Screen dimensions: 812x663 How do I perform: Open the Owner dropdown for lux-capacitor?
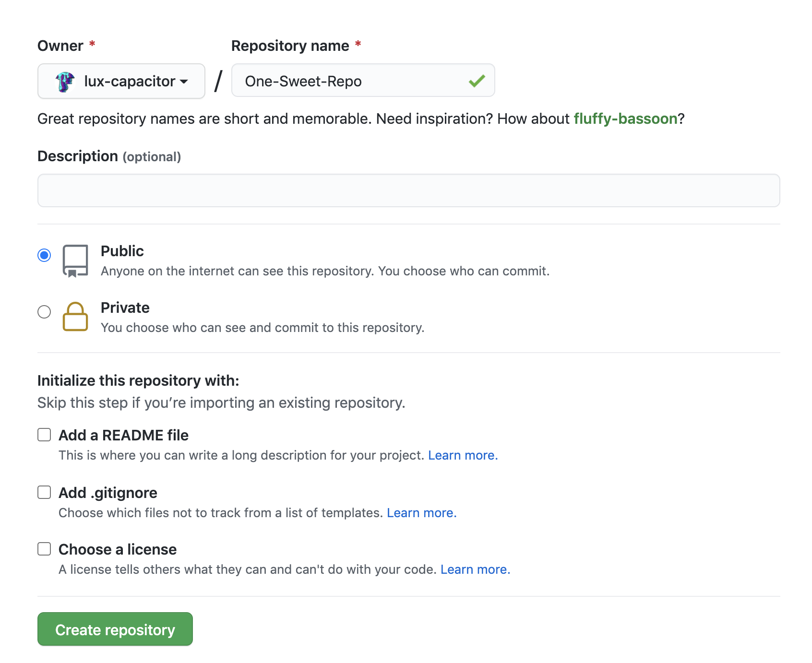121,82
